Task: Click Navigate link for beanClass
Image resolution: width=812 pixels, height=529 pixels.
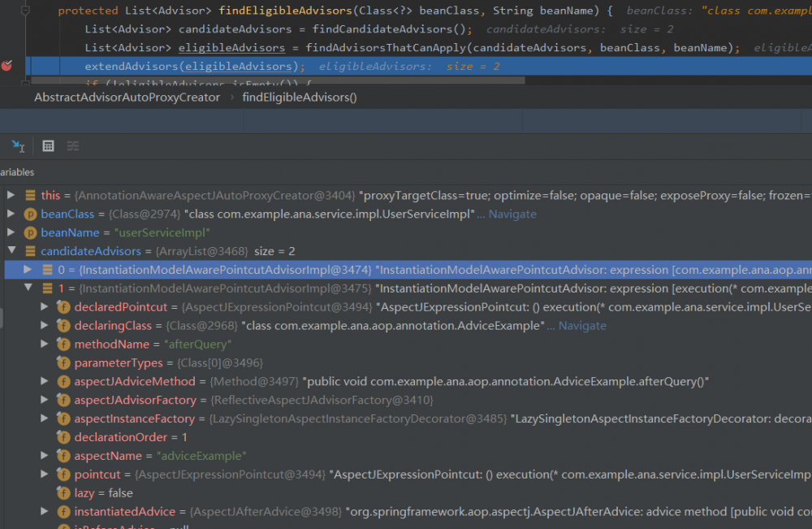Action: 512,214
